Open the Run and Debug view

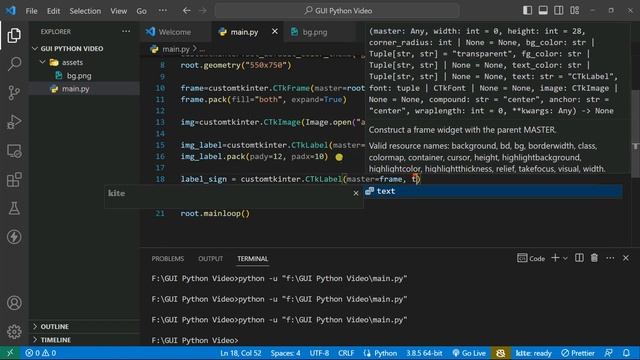click(x=14, y=122)
